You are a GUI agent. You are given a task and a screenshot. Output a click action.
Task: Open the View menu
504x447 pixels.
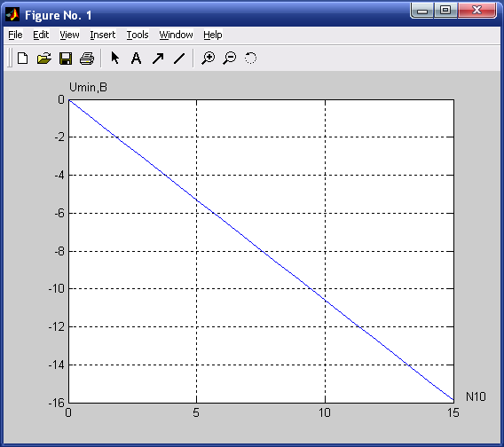(x=69, y=35)
